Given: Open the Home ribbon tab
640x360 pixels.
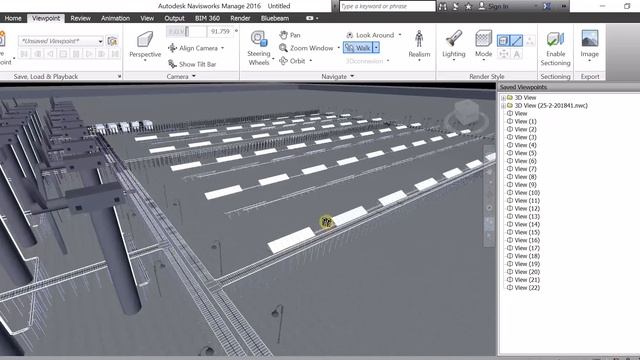Looking at the screenshot, I should coord(13,18).
